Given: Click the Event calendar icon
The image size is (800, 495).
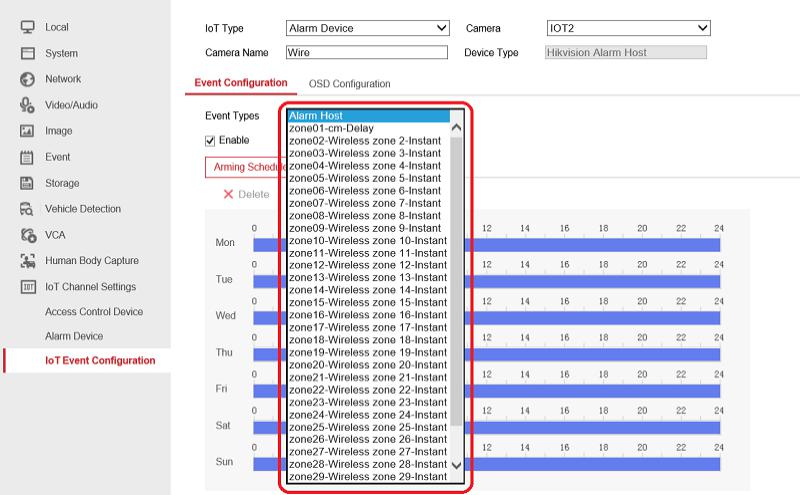Looking at the screenshot, I should (x=28, y=157).
